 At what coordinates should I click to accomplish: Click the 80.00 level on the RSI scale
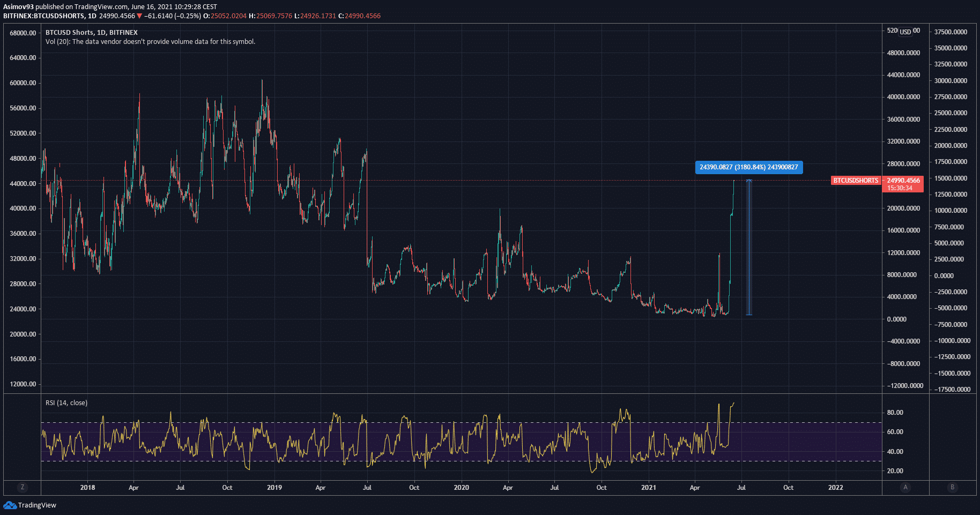pos(895,413)
